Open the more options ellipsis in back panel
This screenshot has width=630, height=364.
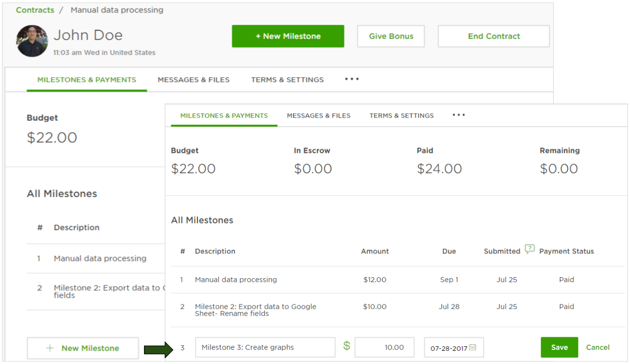(352, 79)
